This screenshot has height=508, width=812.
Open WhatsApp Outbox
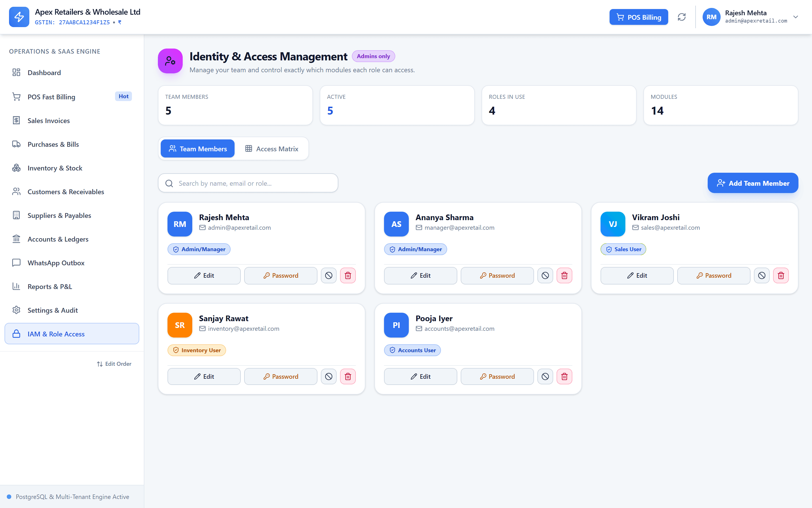coord(72,263)
